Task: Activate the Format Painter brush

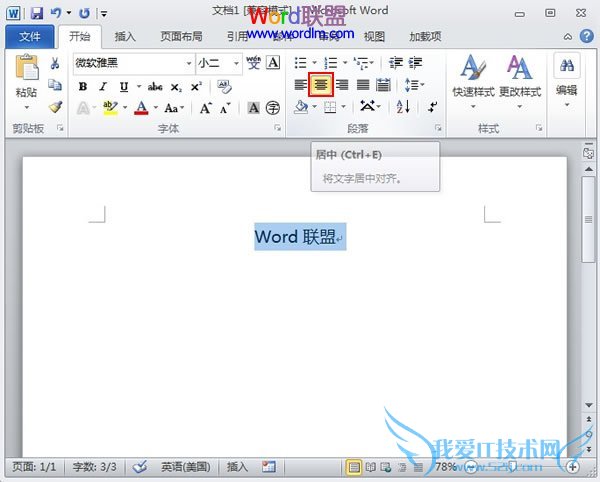Action: 55,107
